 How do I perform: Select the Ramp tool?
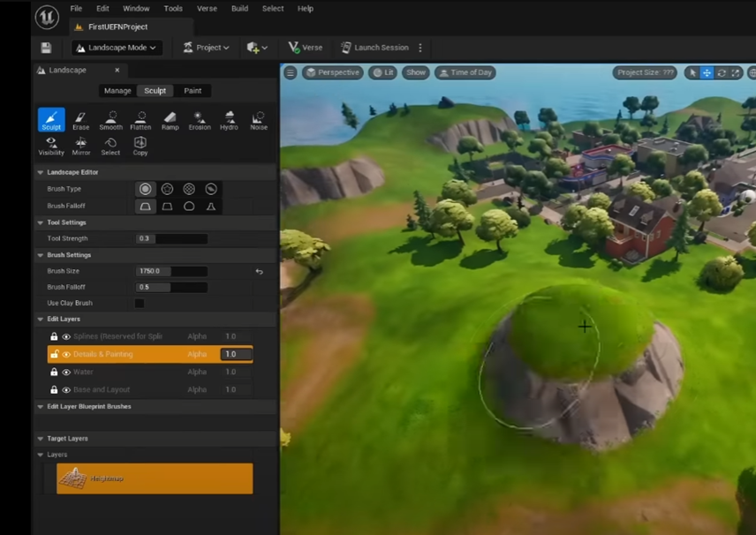(170, 120)
